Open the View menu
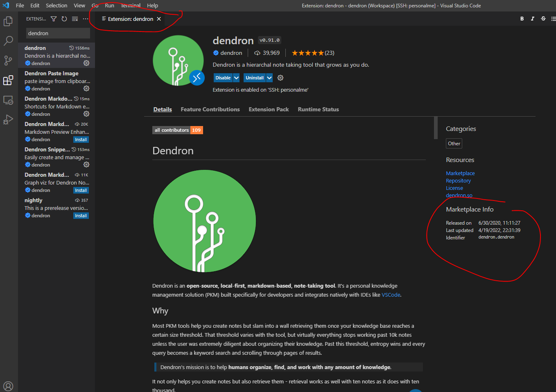Viewport: 556px width, 392px height. pos(79,5)
